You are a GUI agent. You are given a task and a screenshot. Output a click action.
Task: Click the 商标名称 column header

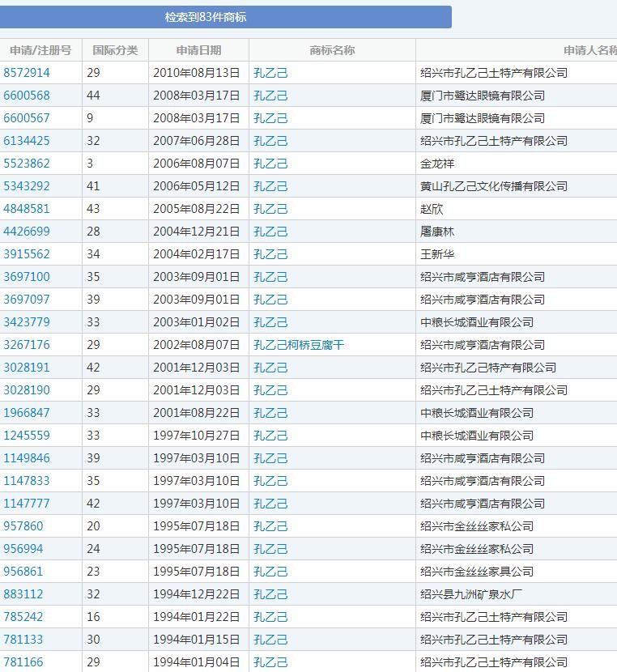click(x=332, y=50)
